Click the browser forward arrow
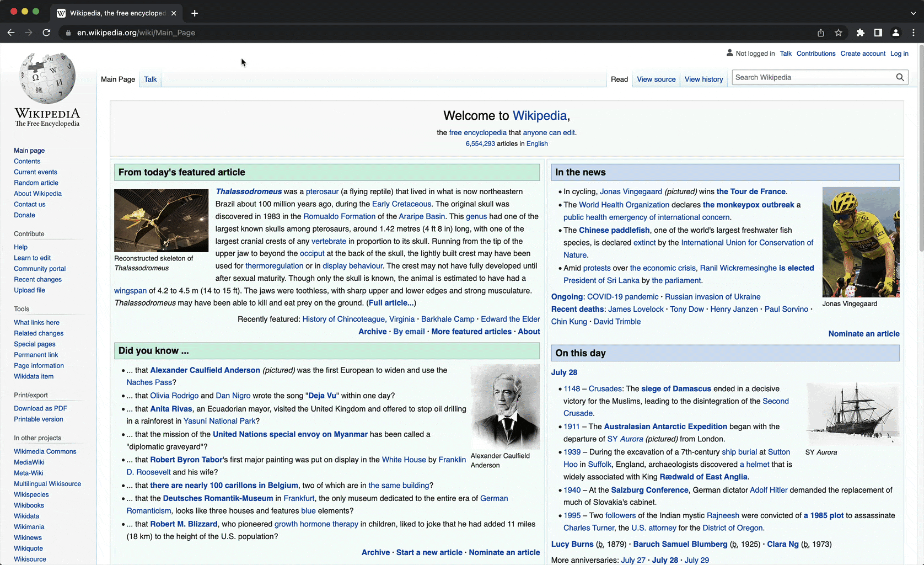Screen dimensions: 924x565 click(29, 33)
